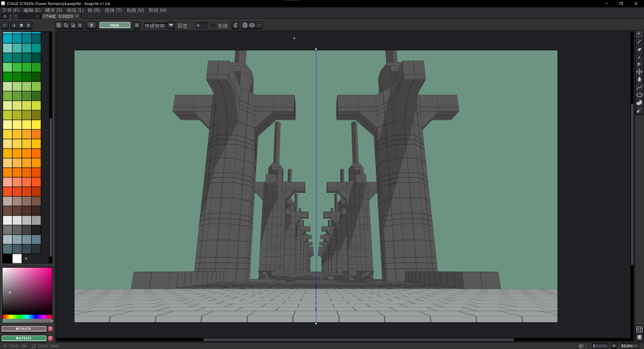
Task: Open the 文件 (F) menu
Action: point(10,10)
